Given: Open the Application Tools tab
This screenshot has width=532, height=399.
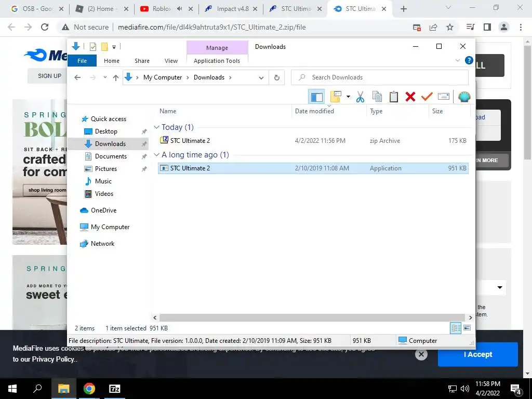Looking at the screenshot, I should [x=217, y=61].
